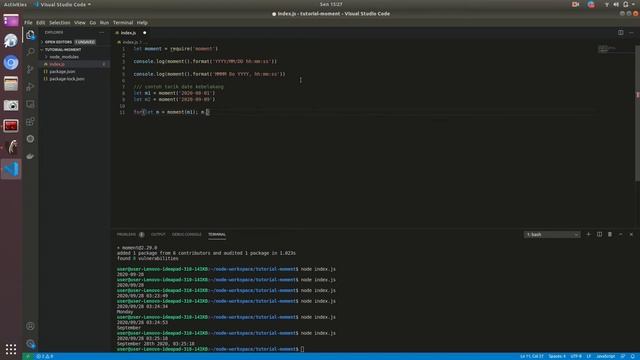Expand the node_modules folder
This screenshot has height=360, width=640.
(64, 57)
